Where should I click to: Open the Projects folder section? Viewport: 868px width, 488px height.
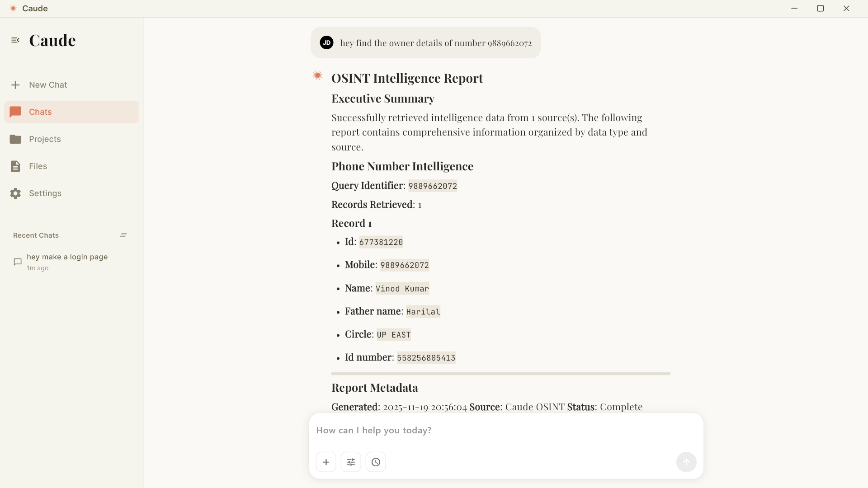pos(44,139)
